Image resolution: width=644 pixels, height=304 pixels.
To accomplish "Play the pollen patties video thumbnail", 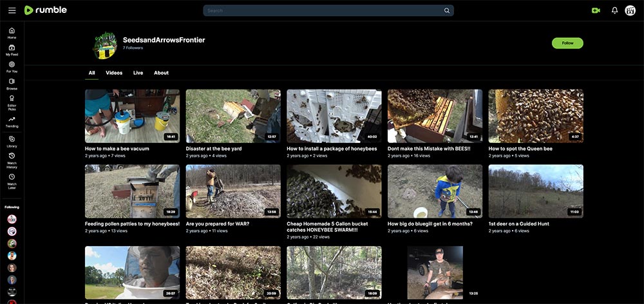I will point(132,191).
